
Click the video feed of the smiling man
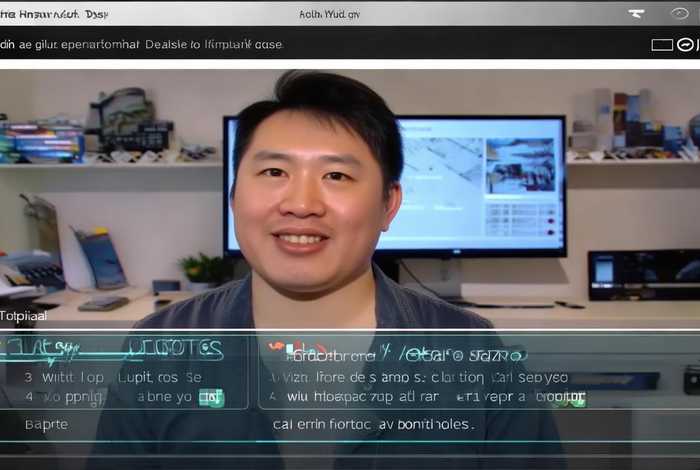click(x=350, y=199)
